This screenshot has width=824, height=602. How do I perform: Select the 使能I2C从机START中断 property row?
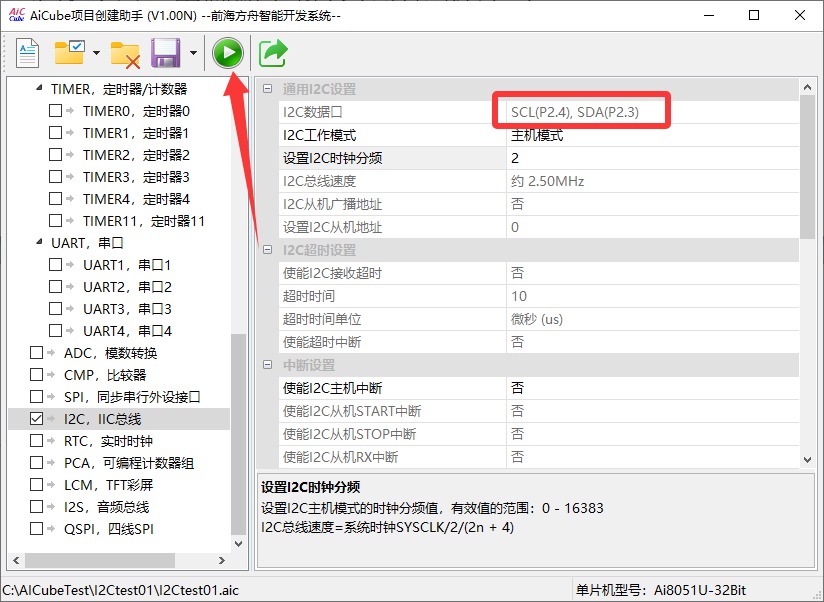click(539, 411)
